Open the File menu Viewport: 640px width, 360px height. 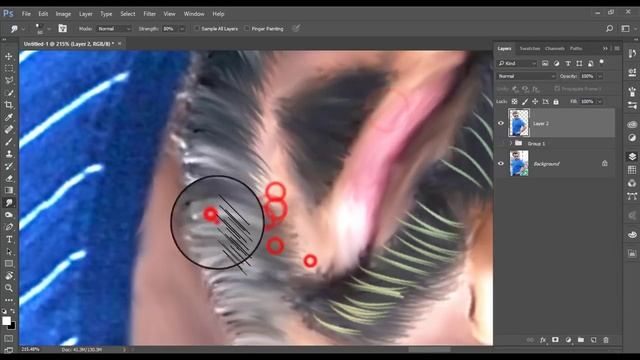pos(26,14)
